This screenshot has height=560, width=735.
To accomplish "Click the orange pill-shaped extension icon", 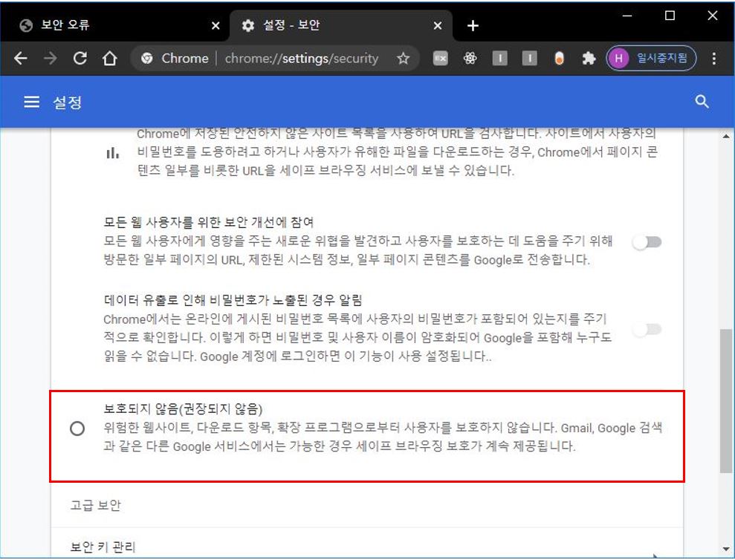I will coord(559,58).
